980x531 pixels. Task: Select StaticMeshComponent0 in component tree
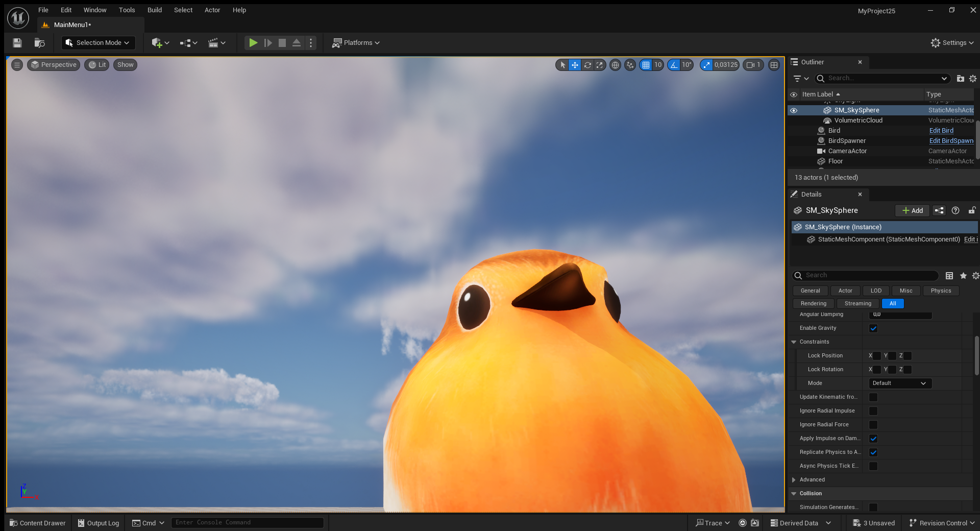coord(889,239)
